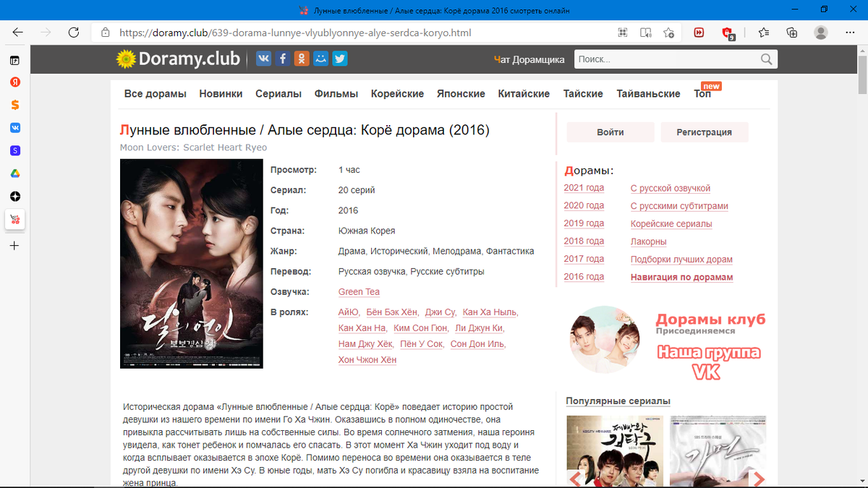Open Японские menu item
The height and width of the screenshot is (488, 868).
(x=461, y=94)
